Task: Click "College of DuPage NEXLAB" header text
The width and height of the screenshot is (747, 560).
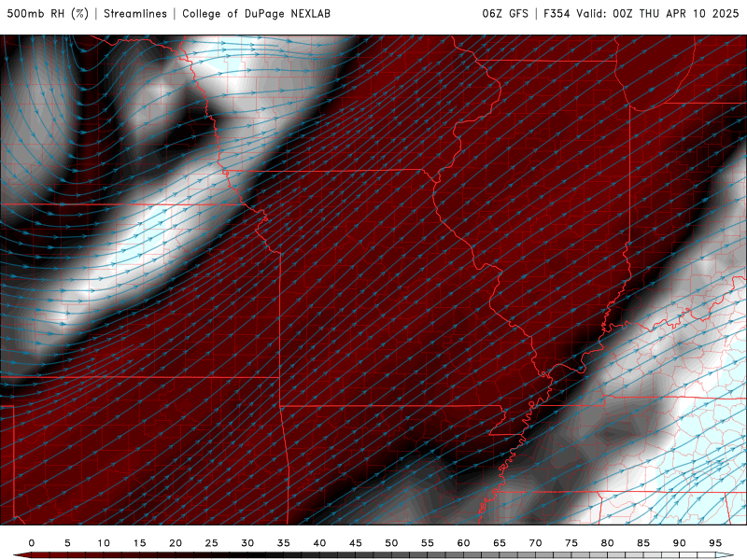Action: point(256,14)
